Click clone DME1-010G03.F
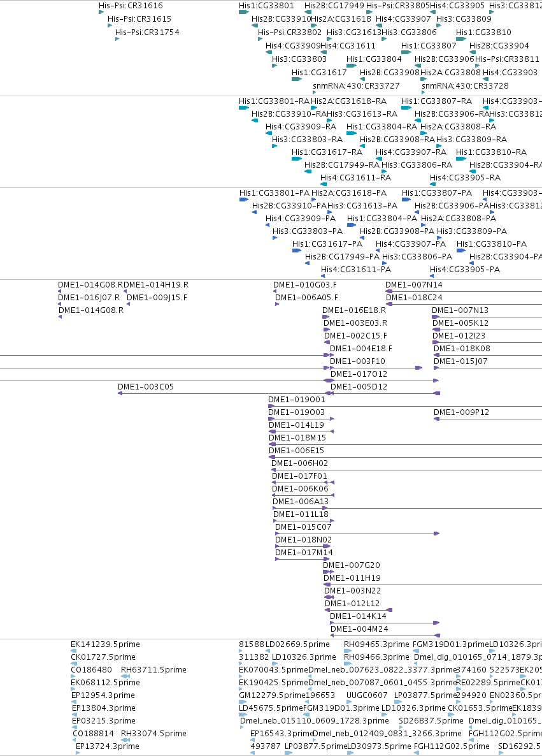Screen dimensions: 542x756 tap(305, 285)
